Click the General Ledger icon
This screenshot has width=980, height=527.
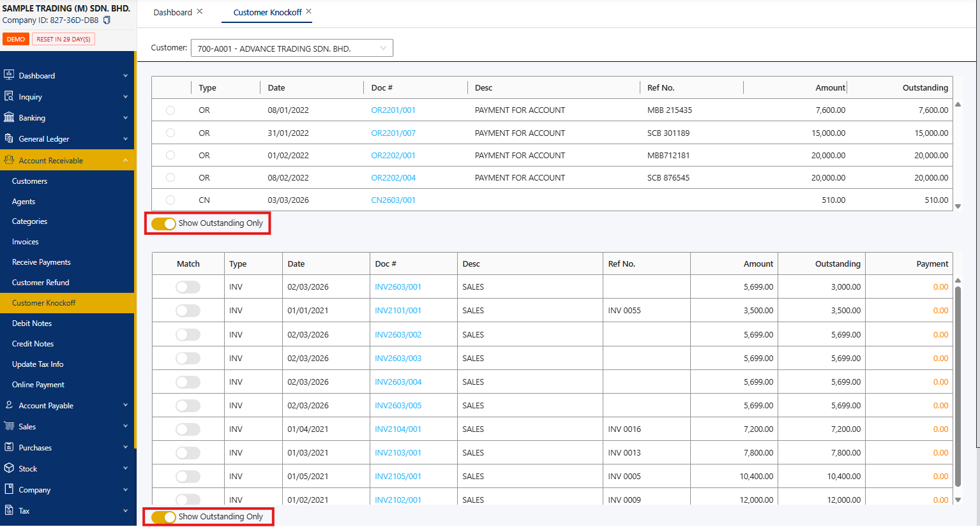click(x=9, y=138)
